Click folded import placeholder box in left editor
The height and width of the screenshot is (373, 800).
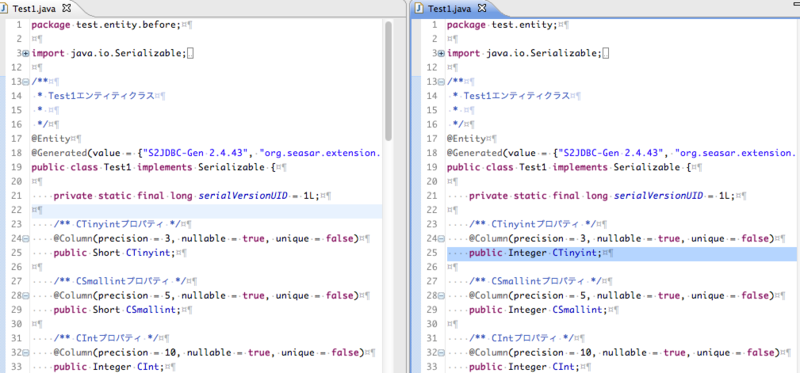point(190,53)
